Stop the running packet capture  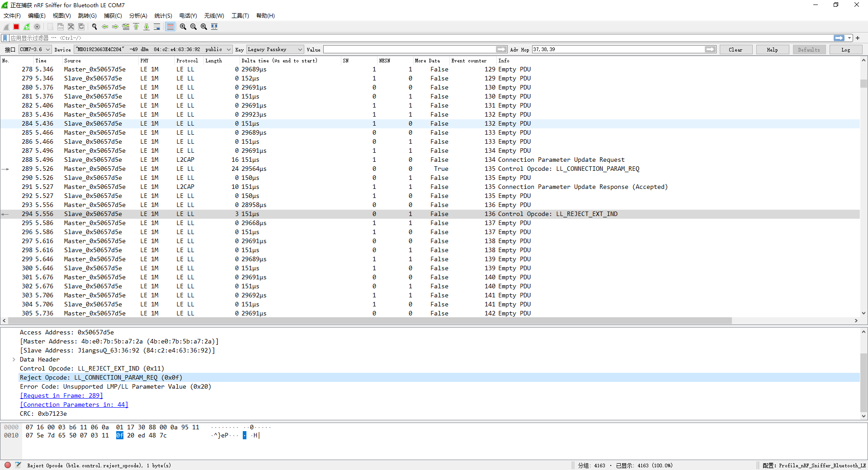(16, 27)
